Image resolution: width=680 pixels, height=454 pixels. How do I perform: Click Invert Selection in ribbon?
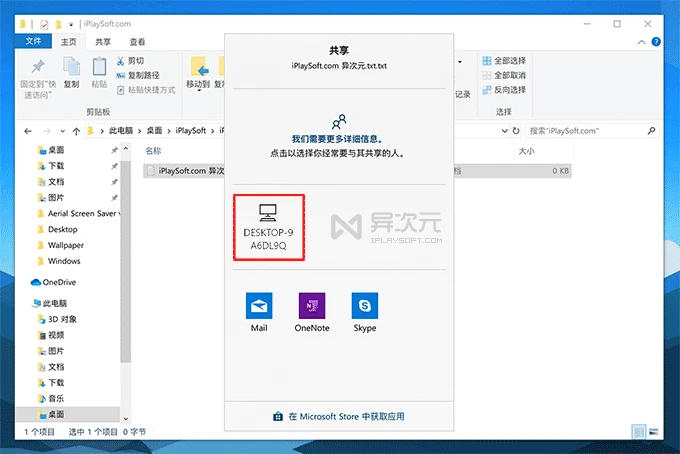coord(503,89)
